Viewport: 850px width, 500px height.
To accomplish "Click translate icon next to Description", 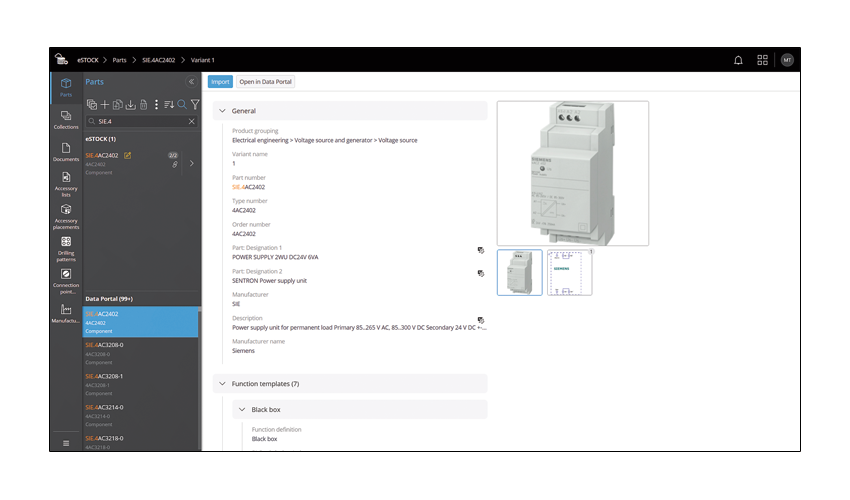I will coord(480,320).
